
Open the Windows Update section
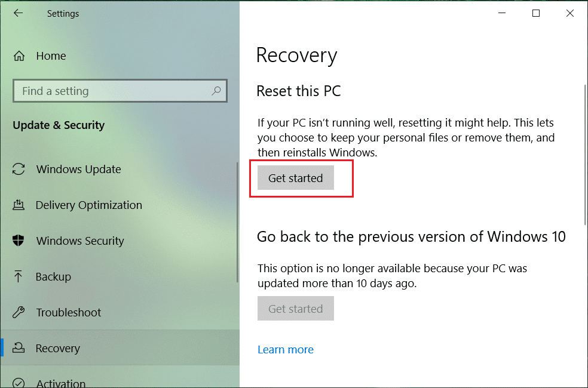pos(78,170)
